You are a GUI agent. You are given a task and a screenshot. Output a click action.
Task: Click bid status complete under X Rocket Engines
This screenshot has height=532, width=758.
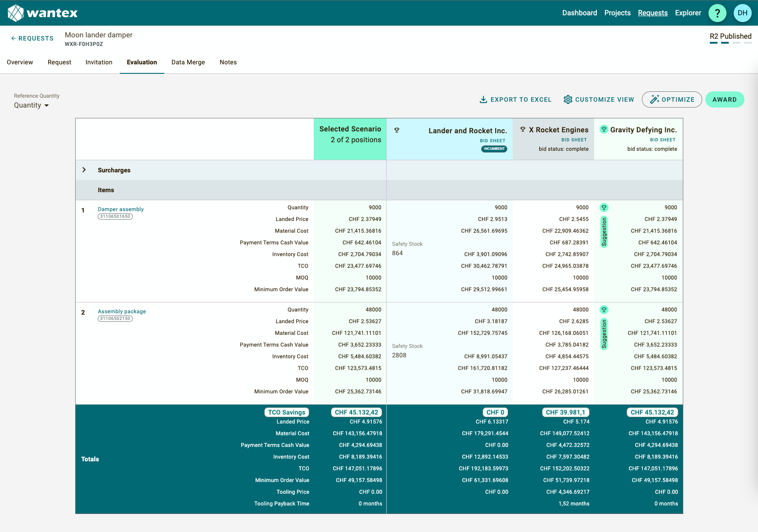[x=564, y=149]
